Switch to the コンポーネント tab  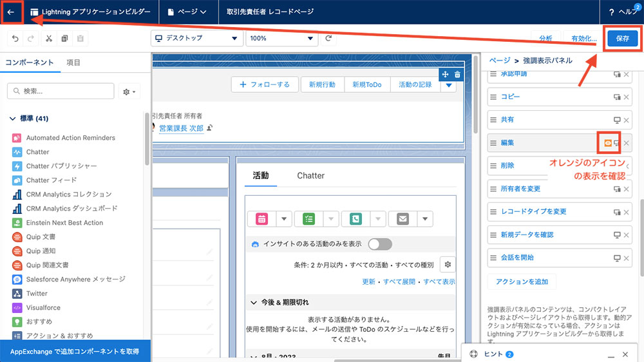pos(29,62)
